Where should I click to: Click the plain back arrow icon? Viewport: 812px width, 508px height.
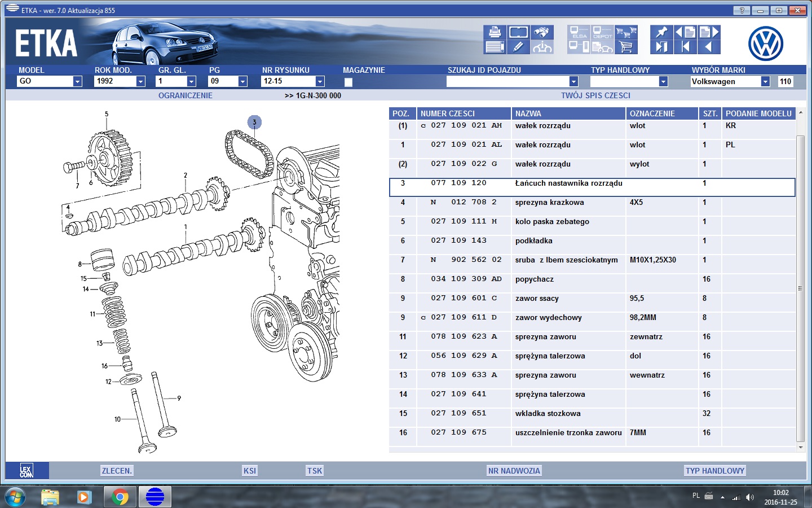tap(709, 47)
